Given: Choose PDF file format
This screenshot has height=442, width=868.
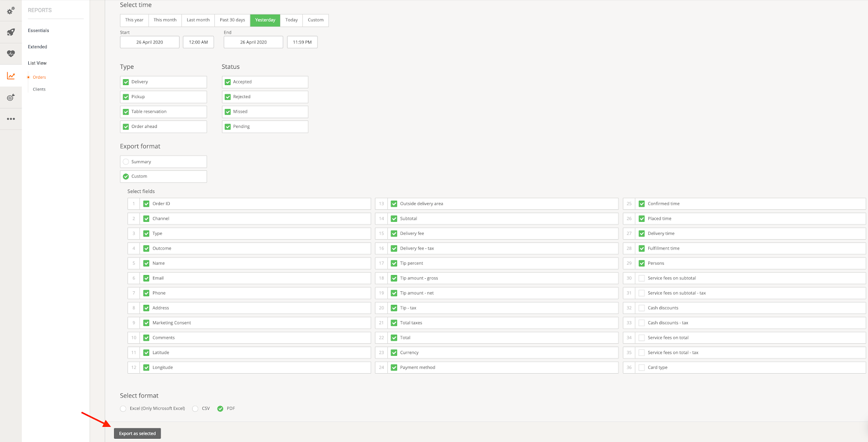Looking at the screenshot, I should [220, 409].
